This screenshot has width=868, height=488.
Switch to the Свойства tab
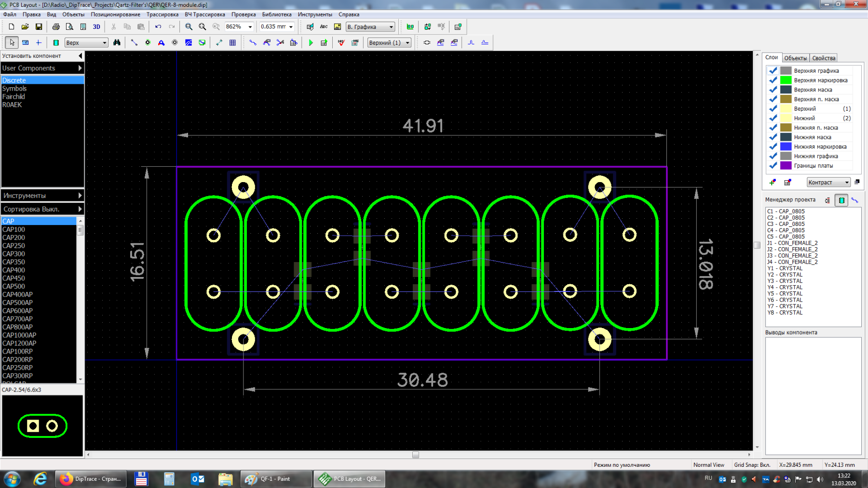[824, 58]
